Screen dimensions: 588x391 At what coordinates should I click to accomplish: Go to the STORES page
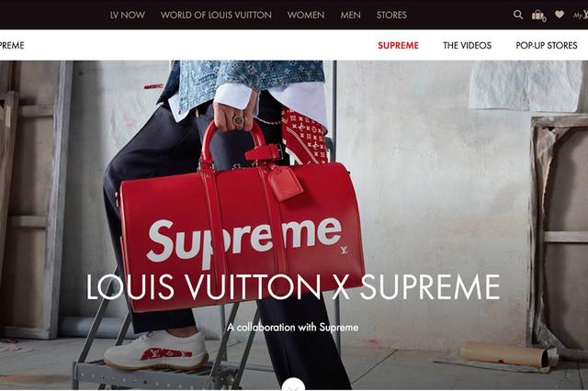(x=391, y=15)
